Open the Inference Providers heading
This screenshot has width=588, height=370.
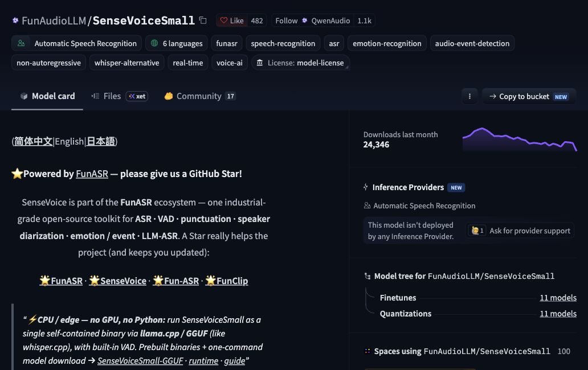[x=408, y=187]
